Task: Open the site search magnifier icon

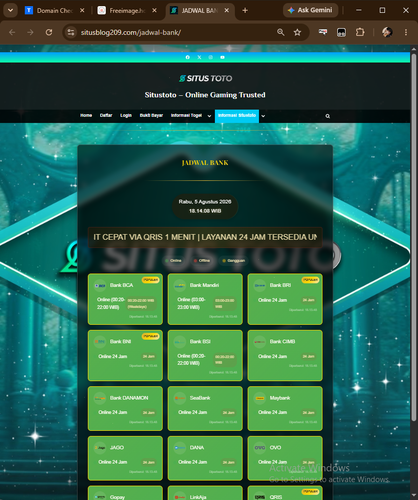Action: click(328, 116)
